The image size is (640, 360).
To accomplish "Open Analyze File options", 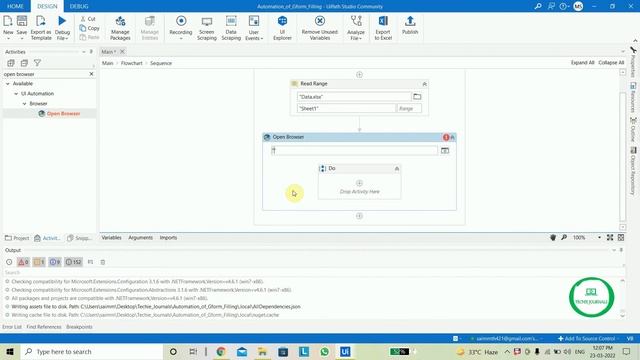I will [x=356, y=28].
